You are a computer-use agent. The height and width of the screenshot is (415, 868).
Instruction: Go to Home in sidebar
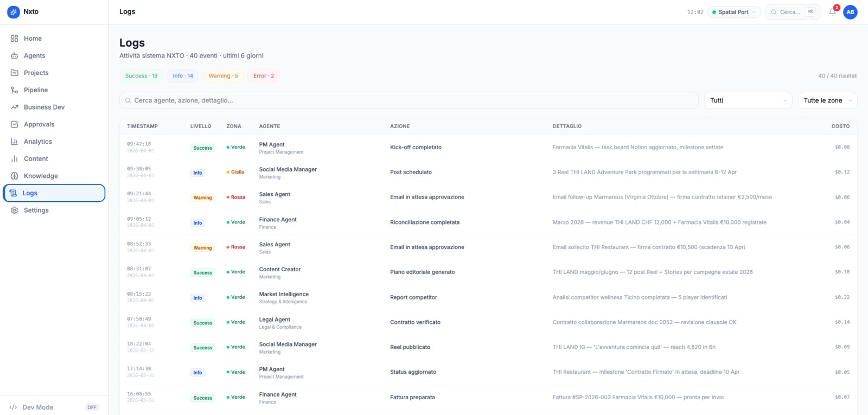point(54,39)
